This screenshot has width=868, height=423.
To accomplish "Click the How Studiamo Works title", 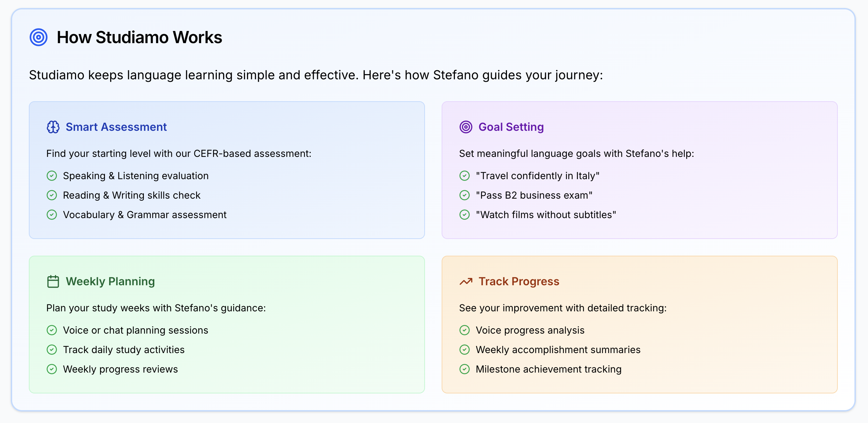I will coord(139,37).
